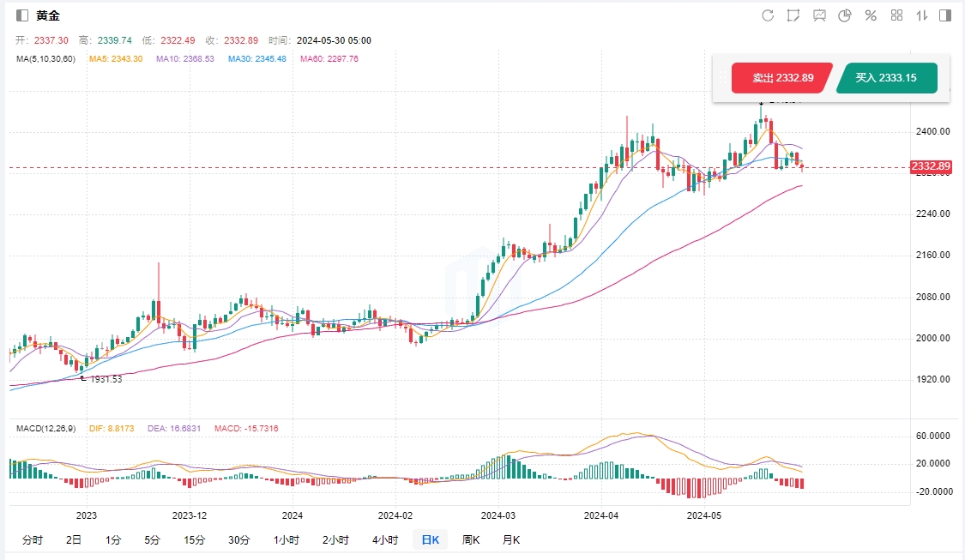
Task: Toggle the right sidebar panel icon
Action: [x=945, y=15]
